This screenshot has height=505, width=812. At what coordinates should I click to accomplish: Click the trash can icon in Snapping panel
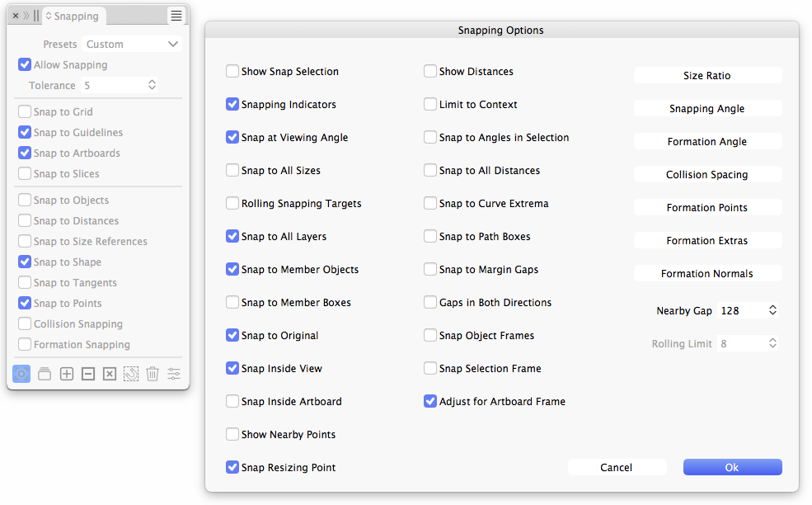click(153, 374)
